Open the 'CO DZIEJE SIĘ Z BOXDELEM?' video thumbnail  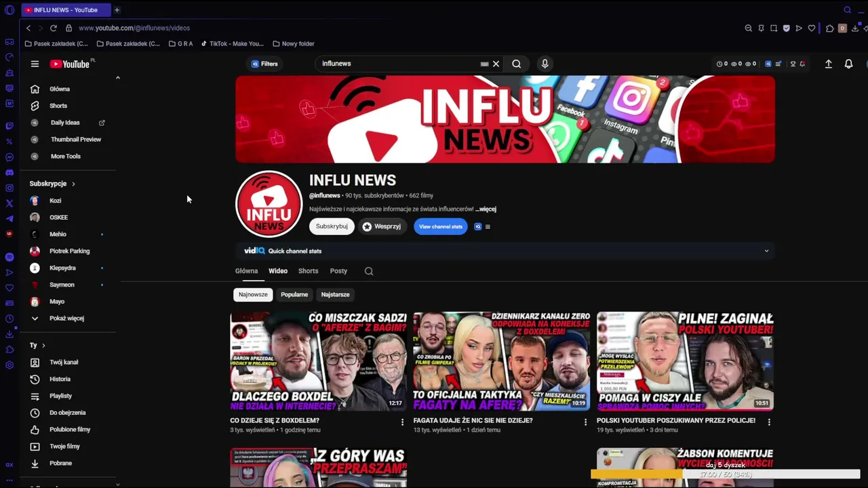coord(319,361)
